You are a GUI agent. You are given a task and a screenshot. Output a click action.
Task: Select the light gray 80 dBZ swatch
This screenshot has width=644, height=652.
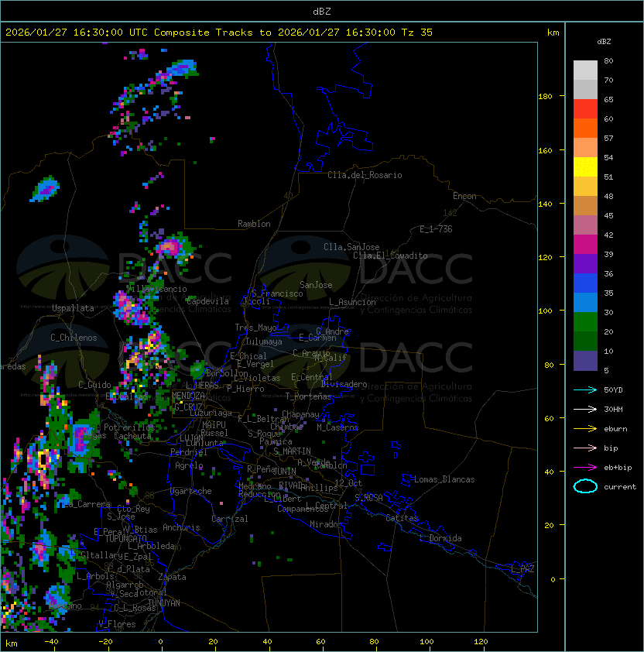click(x=585, y=70)
